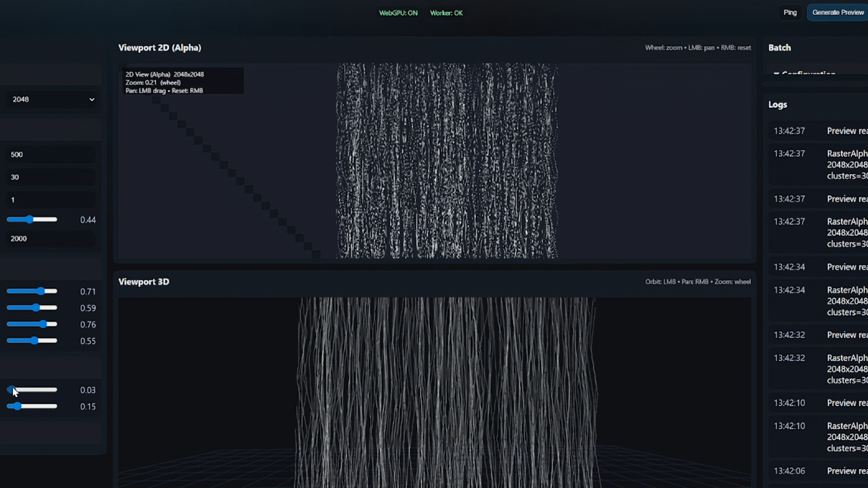868x488 pixels.
Task: Focus the input field showing 30
Action: click(51, 177)
